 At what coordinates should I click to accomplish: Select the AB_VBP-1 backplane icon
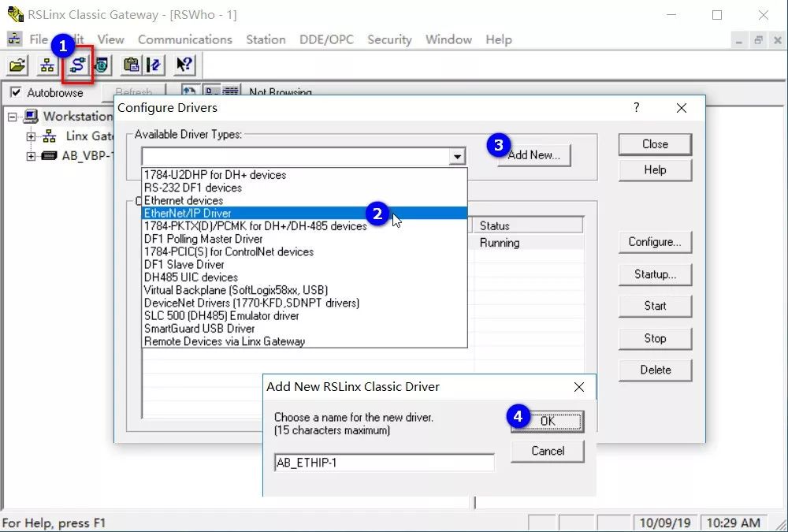(49, 155)
